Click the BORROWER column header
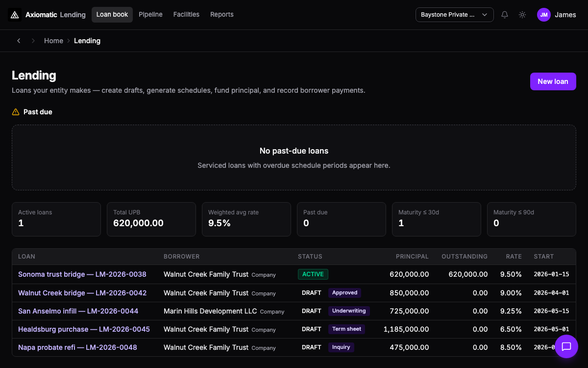The height and width of the screenshot is (368, 588). click(x=182, y=257)
